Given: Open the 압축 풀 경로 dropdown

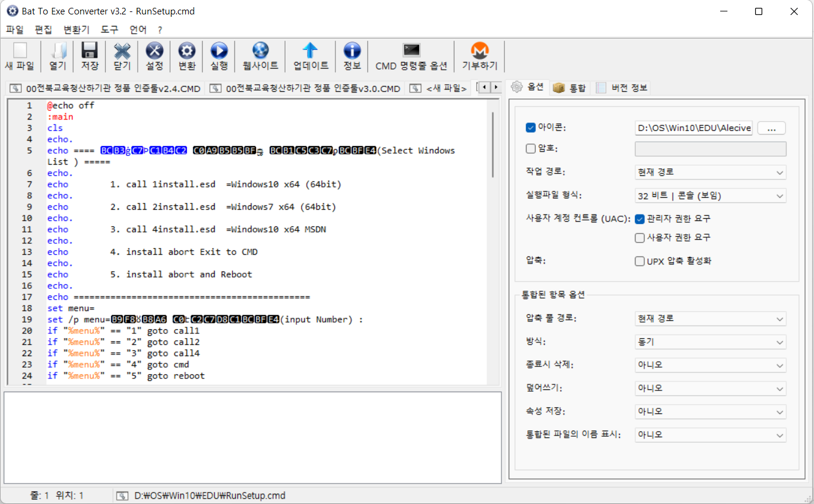Looking at the screenshot, I should click(711, 318).
